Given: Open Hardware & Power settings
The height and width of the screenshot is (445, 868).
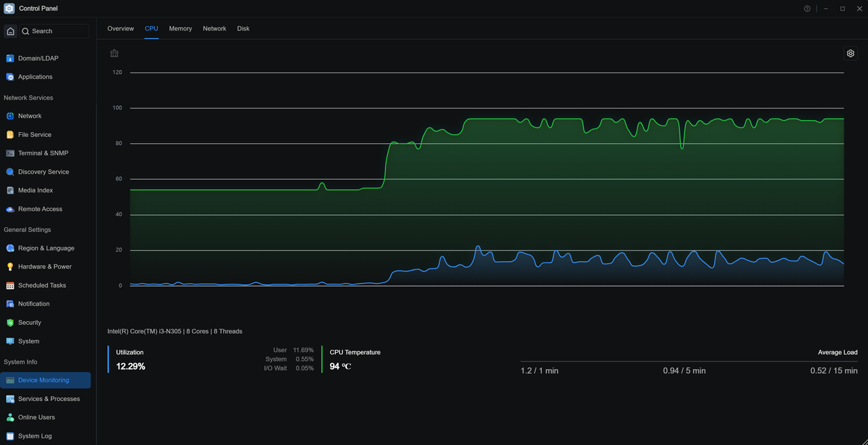Looking at the screenshot, I should [x=46, y=267].
